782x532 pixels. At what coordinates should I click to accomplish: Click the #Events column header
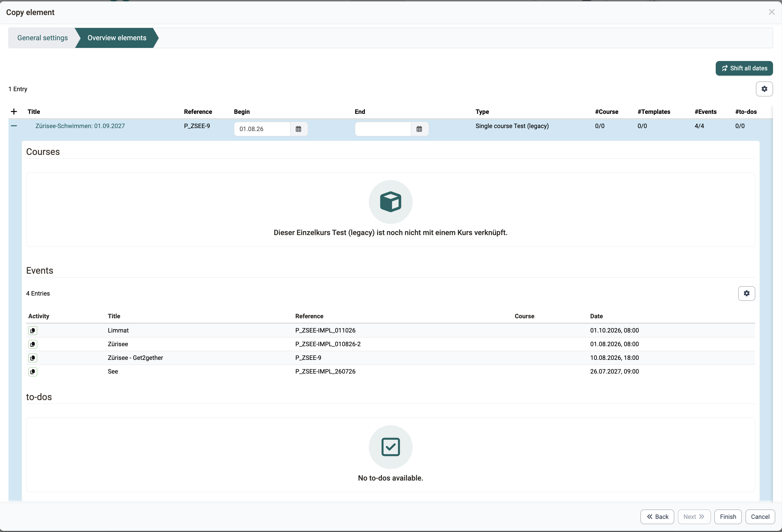(x=705, y=112)
